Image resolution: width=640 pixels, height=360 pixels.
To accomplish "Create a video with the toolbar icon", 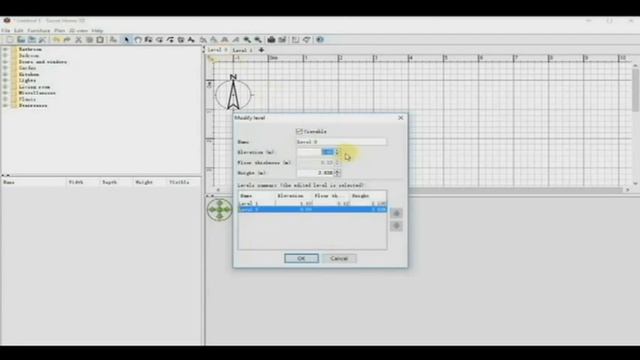I will coord(282,40).
